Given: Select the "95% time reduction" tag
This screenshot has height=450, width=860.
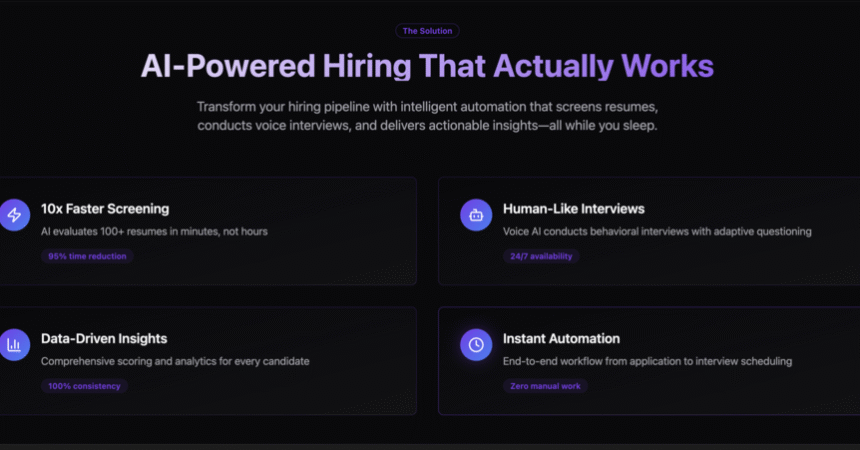Looking at the screenshot, I should (x=87, y=256).
